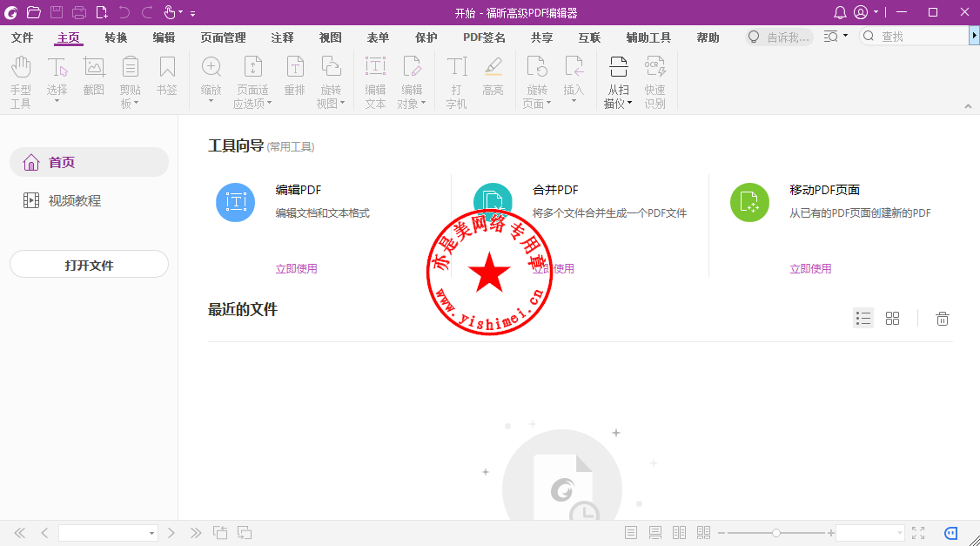Click Use Now link under Edit PDF

coord(296,269)
